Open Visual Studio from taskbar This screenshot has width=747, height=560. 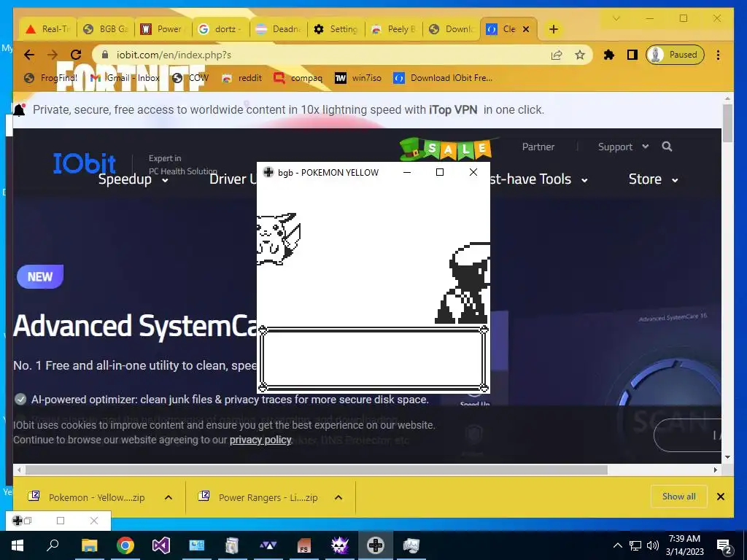(161, 545)
